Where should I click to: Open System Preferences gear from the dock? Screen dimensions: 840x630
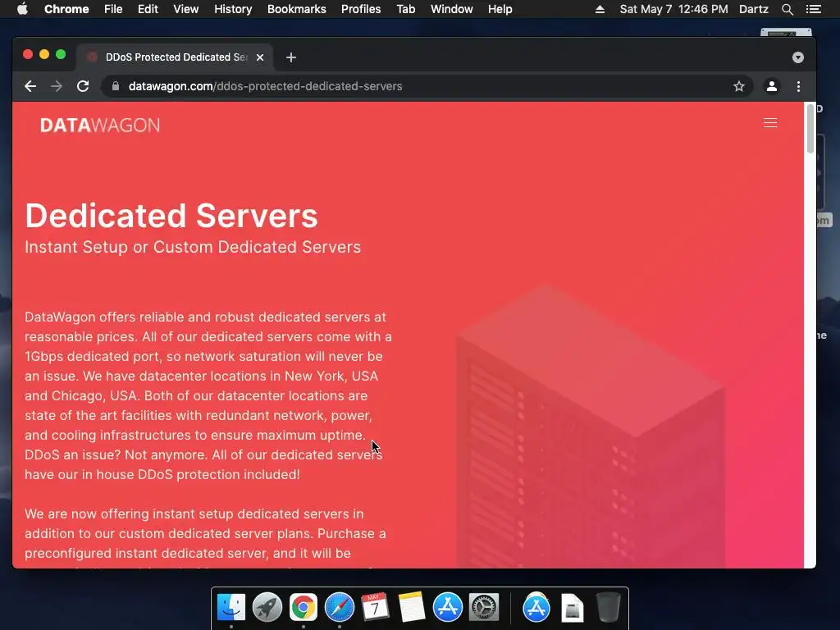(x=484, y=608)
